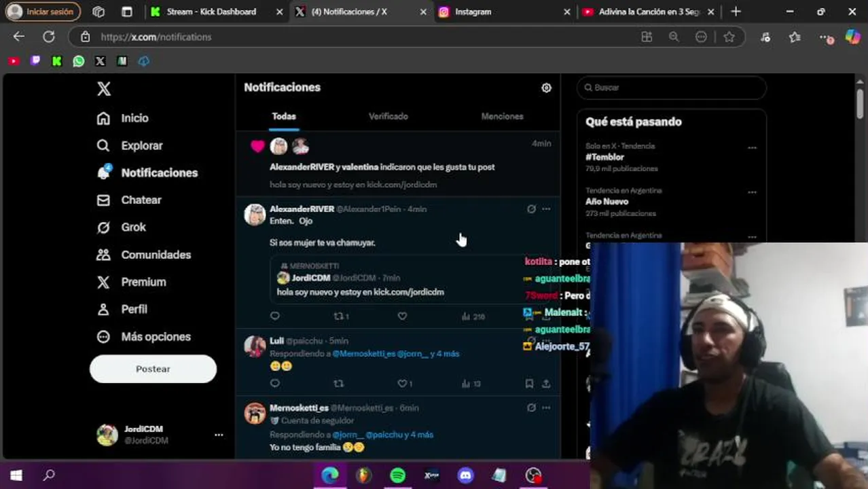Image resolution: width=868 pixels, height=489 pixels.
Task: Open more options on AlexanderRIVER's post
Action: (546, 209)
